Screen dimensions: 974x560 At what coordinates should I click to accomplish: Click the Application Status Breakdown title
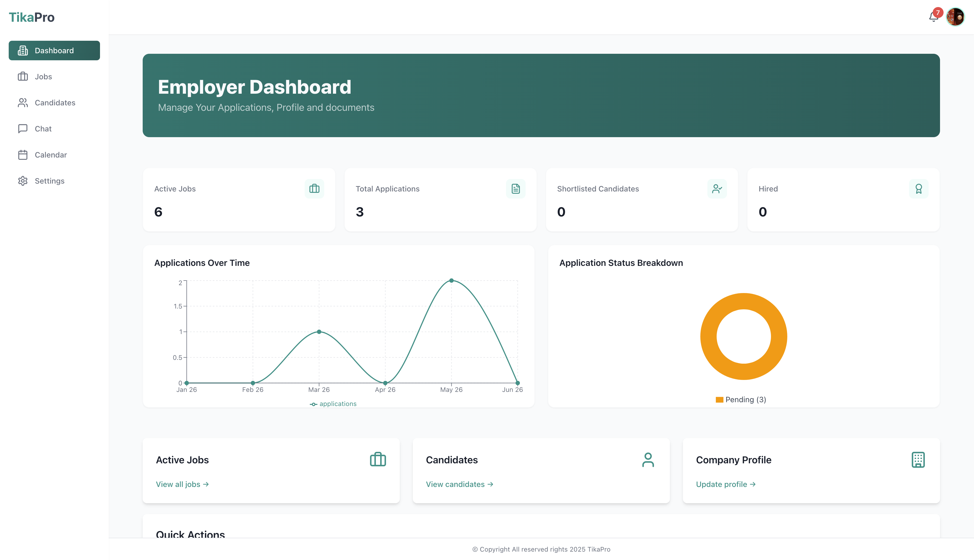621,263
